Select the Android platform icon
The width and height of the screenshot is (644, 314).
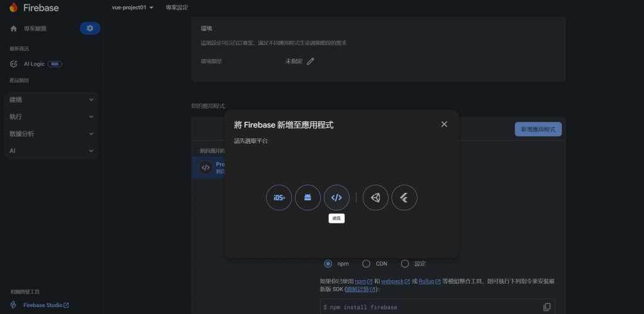tap(308, 198)
